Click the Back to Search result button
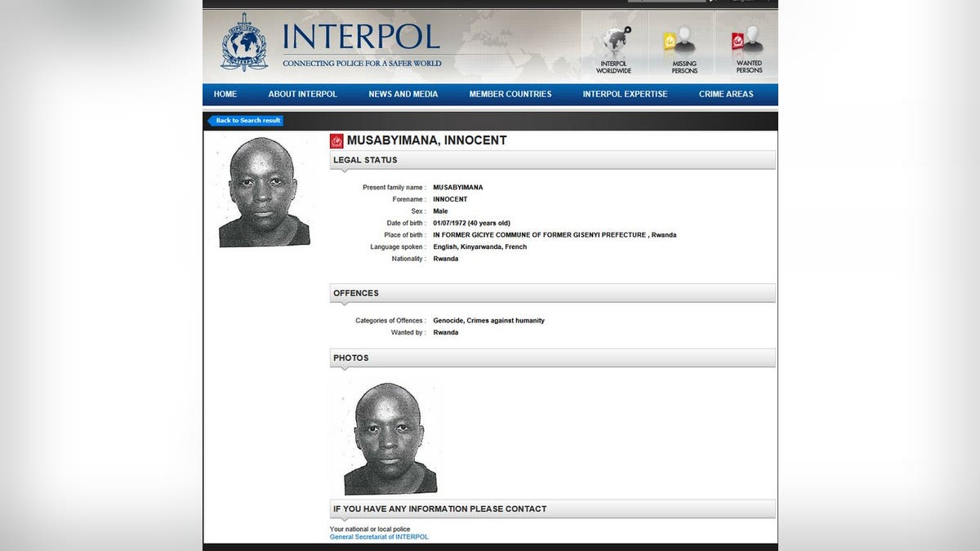Image resolution: width=980 pixels, height=551 pixels. pyautogui.click(x=247, y=121)
